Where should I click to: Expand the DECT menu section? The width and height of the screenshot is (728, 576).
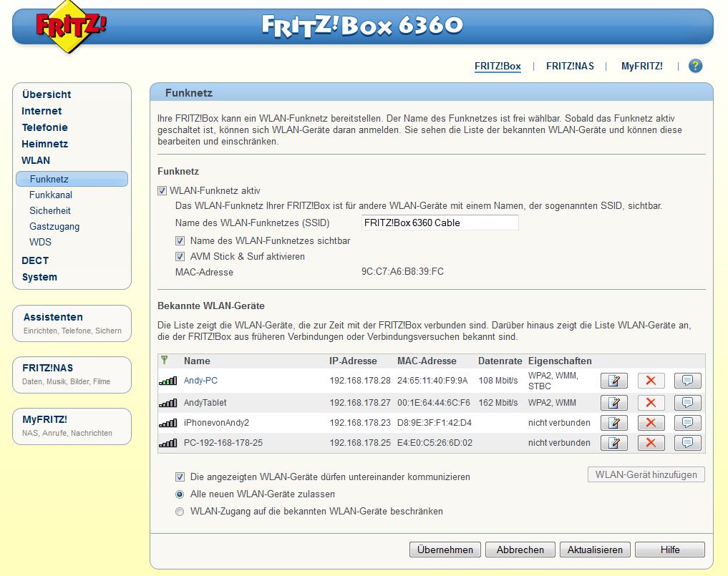tap(35, 260)
